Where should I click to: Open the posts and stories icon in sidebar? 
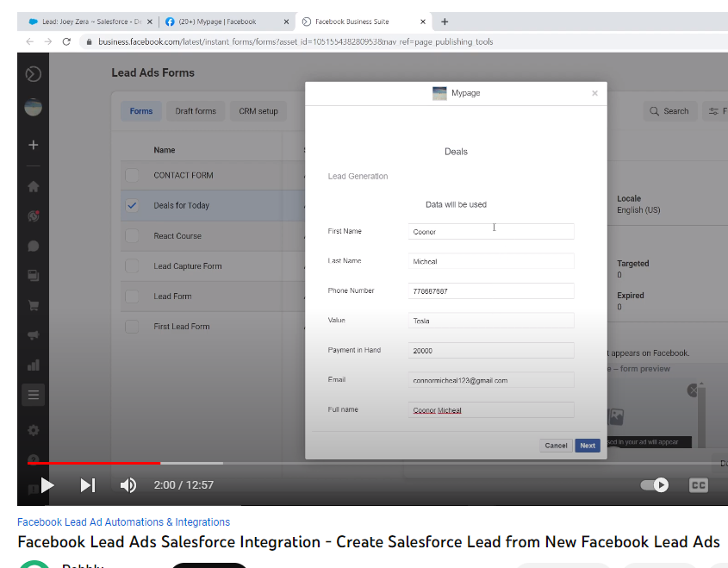click(33, 276)
